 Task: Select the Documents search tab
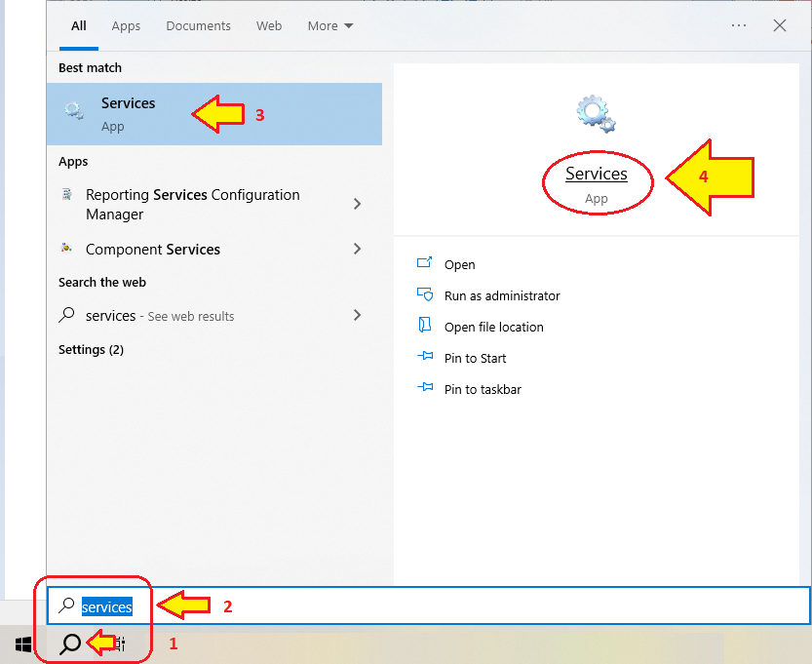[198, 26]
